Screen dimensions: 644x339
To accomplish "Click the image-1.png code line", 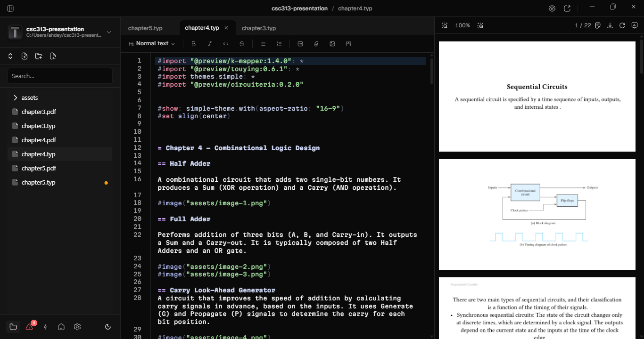I will coord(214,203).
